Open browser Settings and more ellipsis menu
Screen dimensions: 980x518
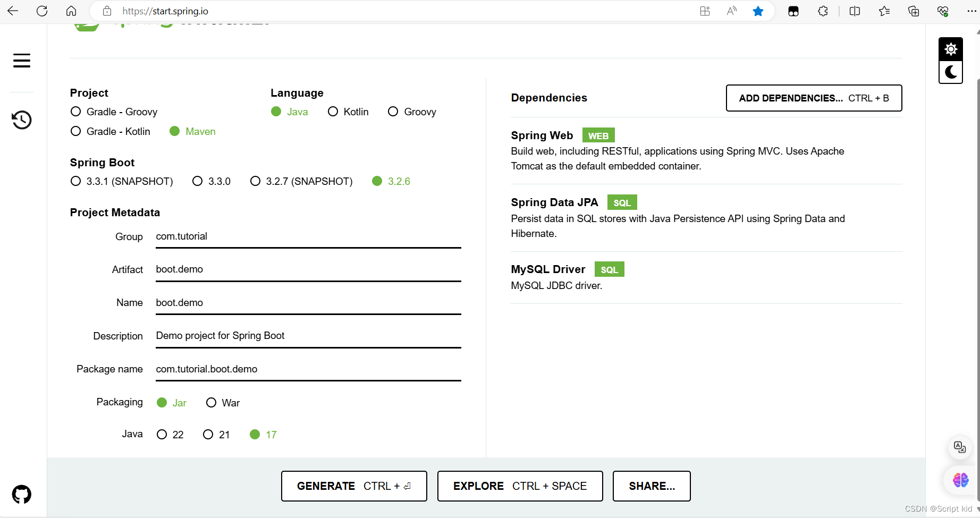click(971, 11)
